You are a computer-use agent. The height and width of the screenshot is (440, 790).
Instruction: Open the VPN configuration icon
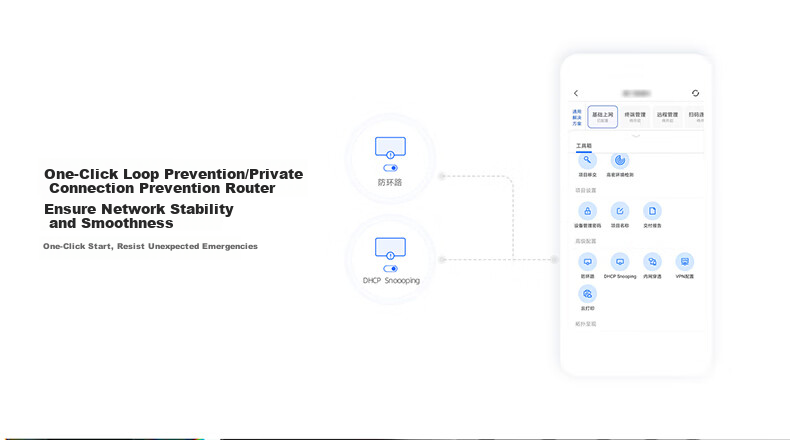(685, 262)
